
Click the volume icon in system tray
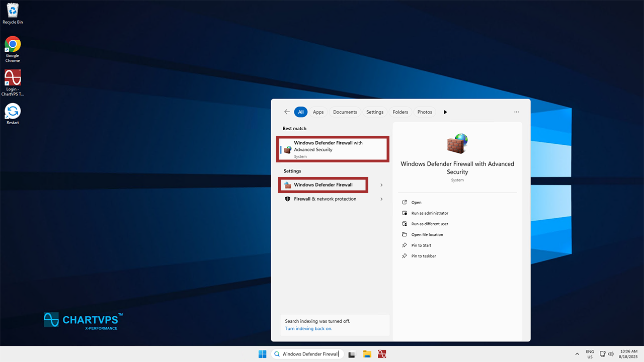(610, 354)
